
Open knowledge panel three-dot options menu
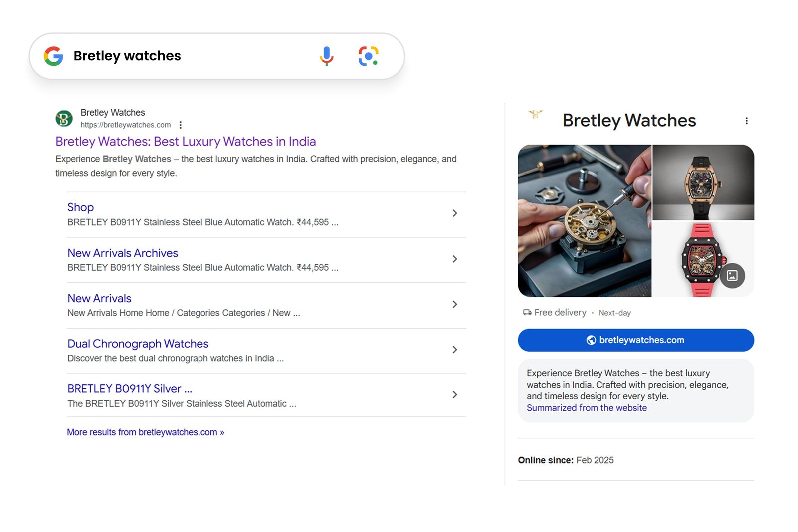point(746,121)
